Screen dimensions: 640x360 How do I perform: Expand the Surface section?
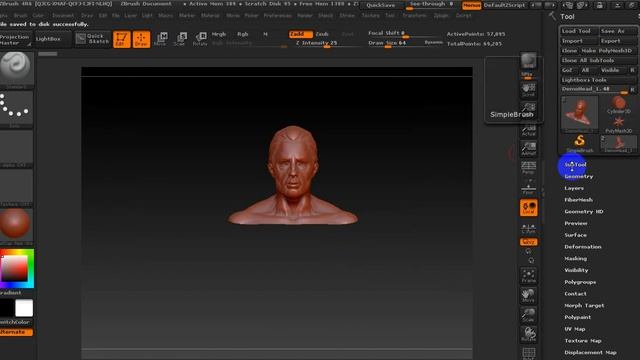576,235
